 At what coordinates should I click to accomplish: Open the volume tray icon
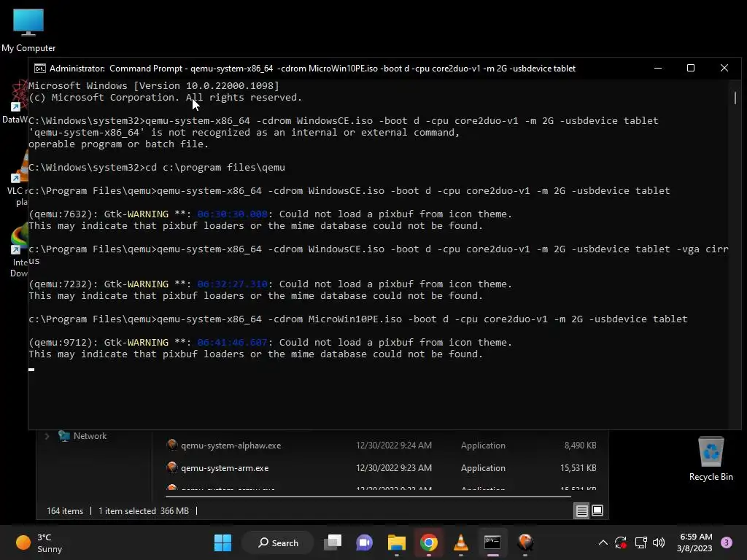(659, 542)
